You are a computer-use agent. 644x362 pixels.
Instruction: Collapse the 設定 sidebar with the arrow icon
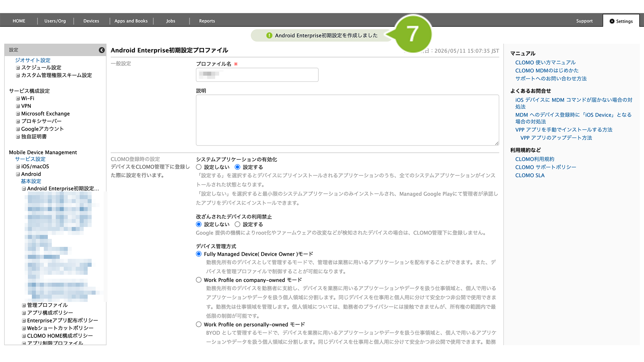(102, 50)
